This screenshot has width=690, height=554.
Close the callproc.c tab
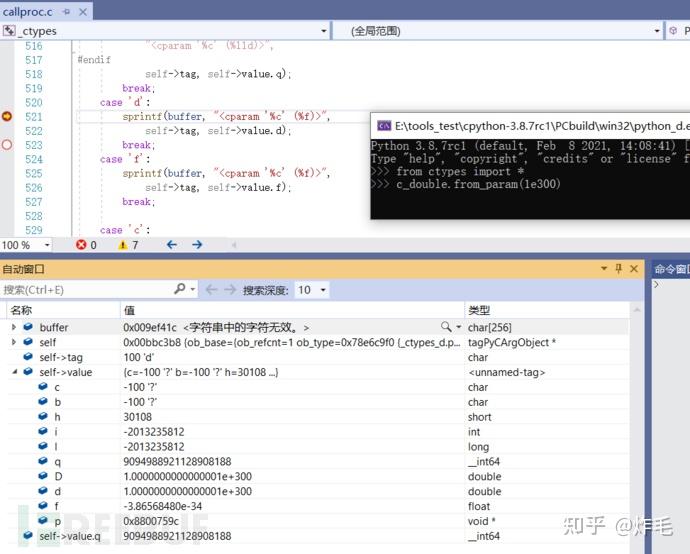(x=83, y=12)
